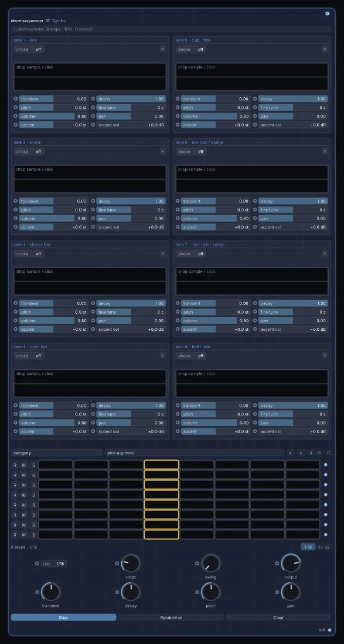Adjust lane 3 closed hat decay slider
Image resolution: width=344 pixels, height=644 pixels.
(131, 303)
